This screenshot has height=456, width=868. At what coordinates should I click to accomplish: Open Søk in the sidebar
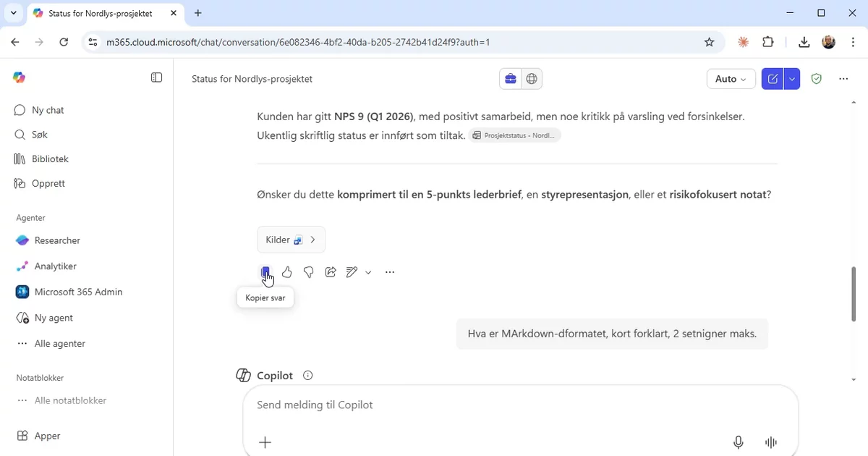pyautogui.click(x=87, y=135)
